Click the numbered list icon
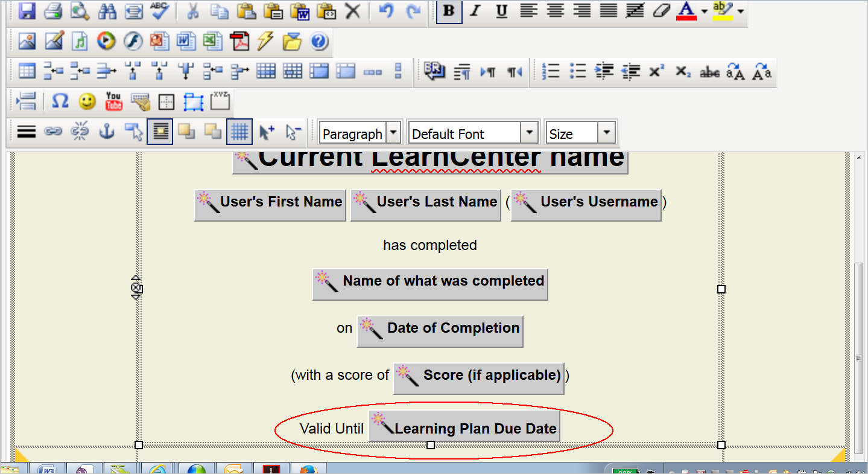 pos(550,71)
